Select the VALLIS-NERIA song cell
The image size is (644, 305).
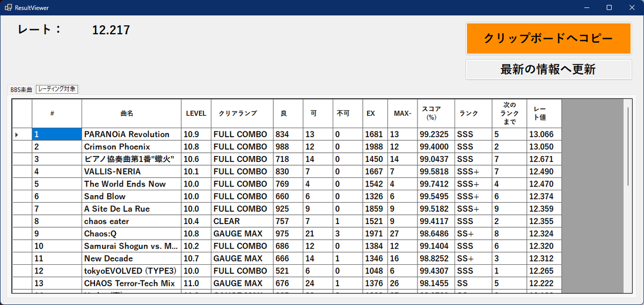pyautogui.click(x=131, y=172)
